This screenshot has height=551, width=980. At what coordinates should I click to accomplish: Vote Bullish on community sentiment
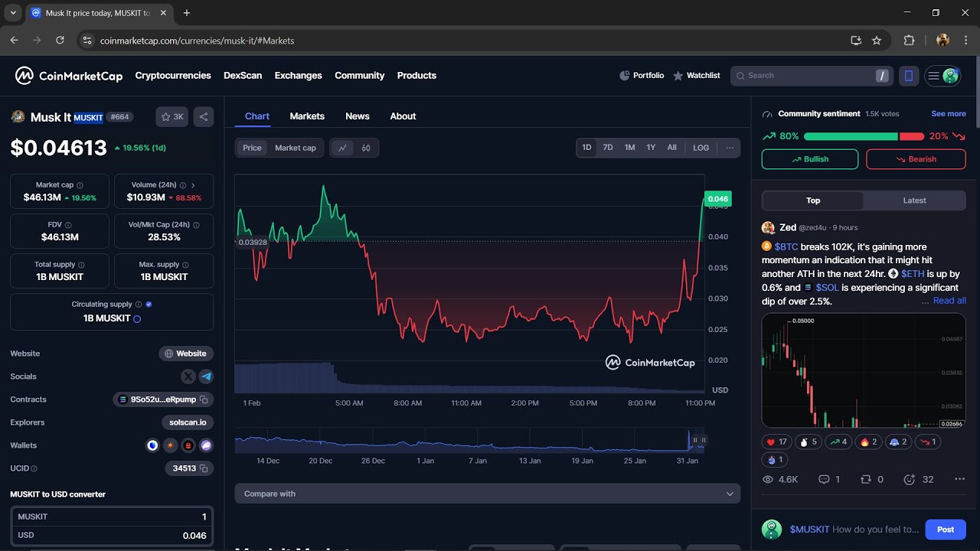tap(810, 159)
